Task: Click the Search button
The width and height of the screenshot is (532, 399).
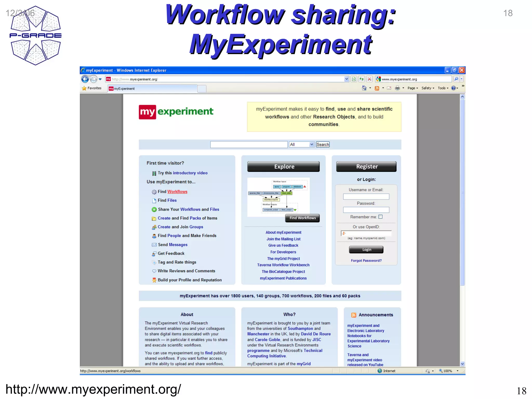Action: click(x=323, y=144)
